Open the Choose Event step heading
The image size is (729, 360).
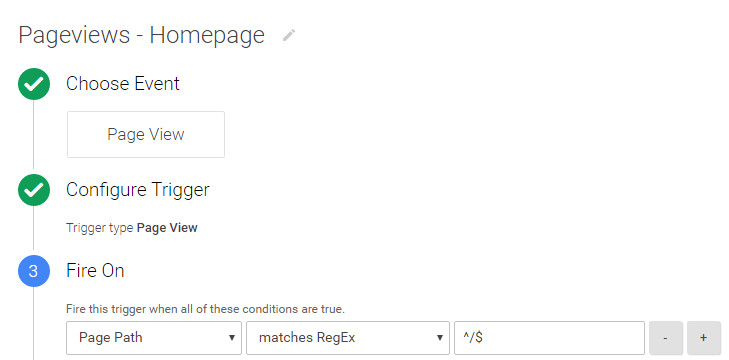(123, 84)
